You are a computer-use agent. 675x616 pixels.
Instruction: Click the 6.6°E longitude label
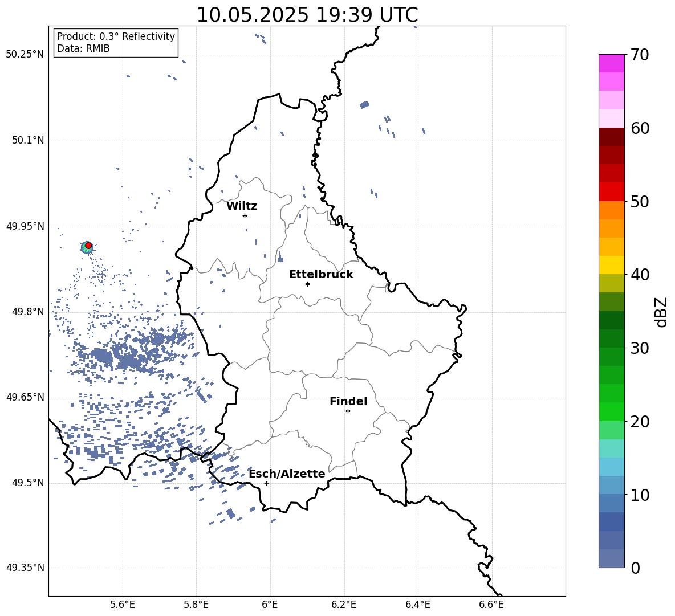point(491,605)
